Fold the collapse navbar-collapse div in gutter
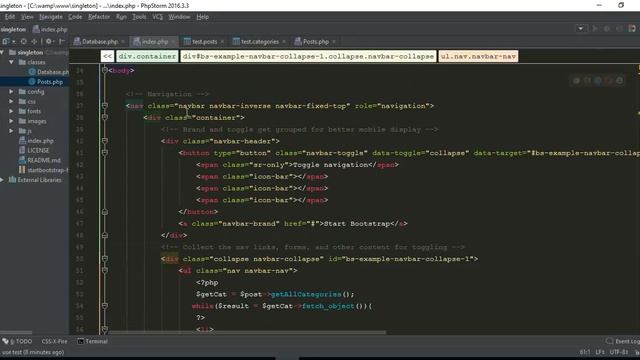The image size is (640, 360). coord(104,259)
